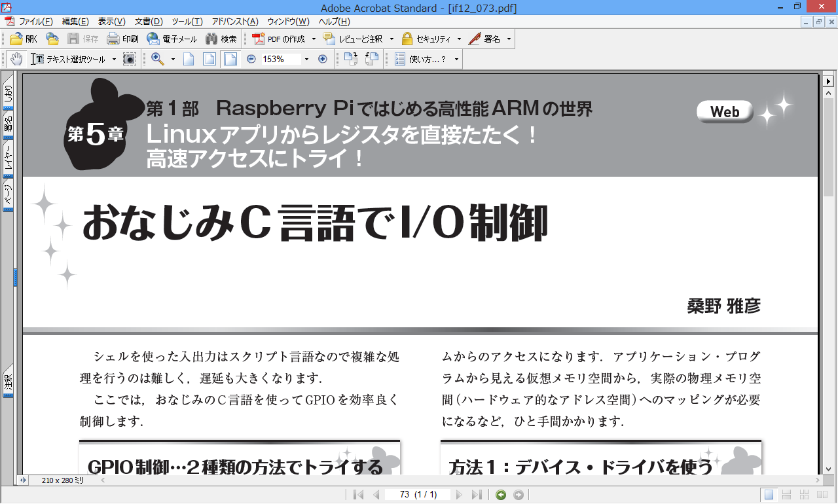
Task: Click the open-from-web folder globe icon
Action: (x=52, y=39)
